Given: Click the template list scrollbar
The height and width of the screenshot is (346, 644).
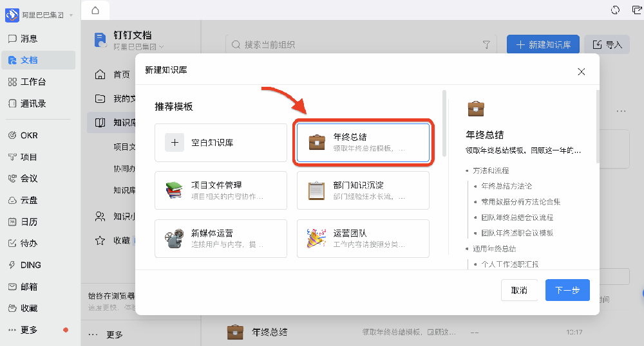Looking at the screenshot, I should (444, 123).
